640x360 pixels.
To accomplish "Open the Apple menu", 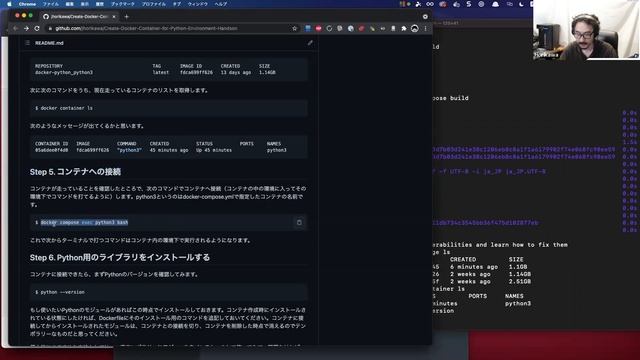I will click(x=9, y=4).
